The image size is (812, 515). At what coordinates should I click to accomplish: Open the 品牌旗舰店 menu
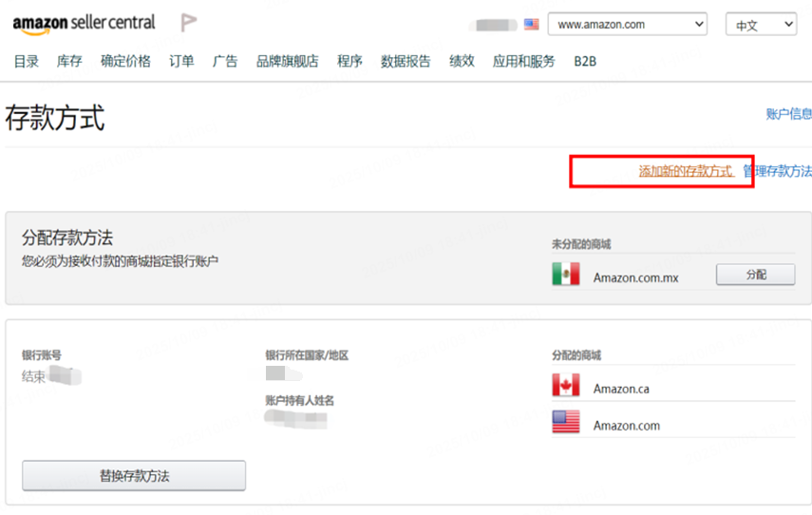click(x=288, y=61)
